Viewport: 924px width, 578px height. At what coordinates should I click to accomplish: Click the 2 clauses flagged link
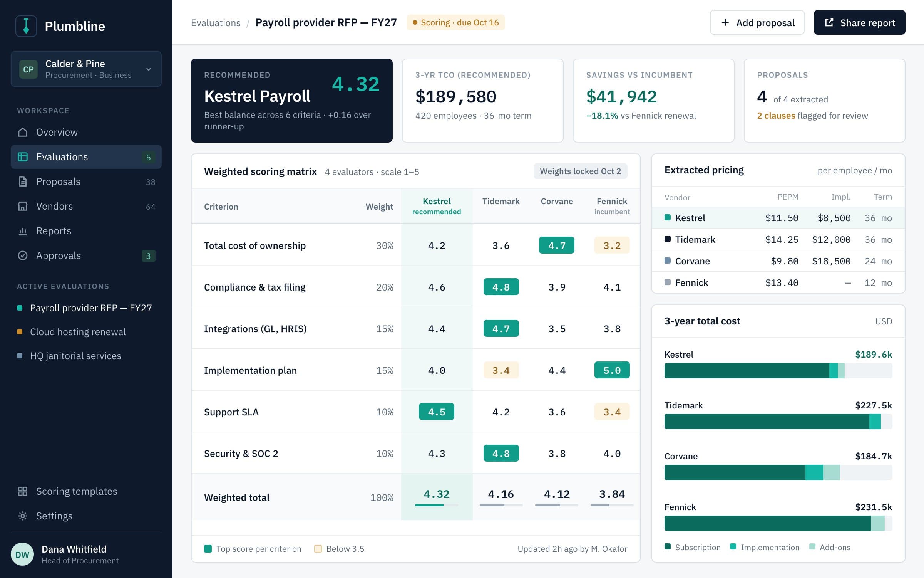776,116
